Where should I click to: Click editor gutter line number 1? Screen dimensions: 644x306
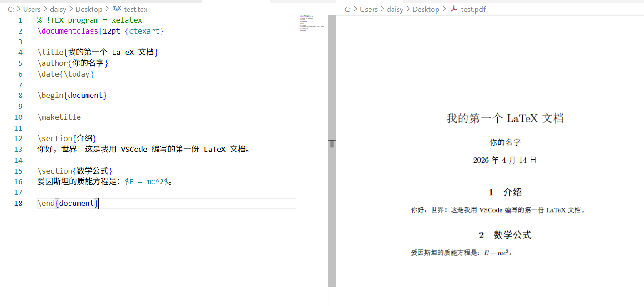point(20,20)
